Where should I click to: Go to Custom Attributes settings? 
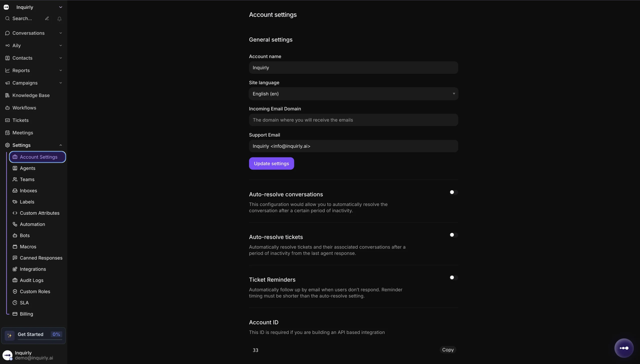[37, 213]
